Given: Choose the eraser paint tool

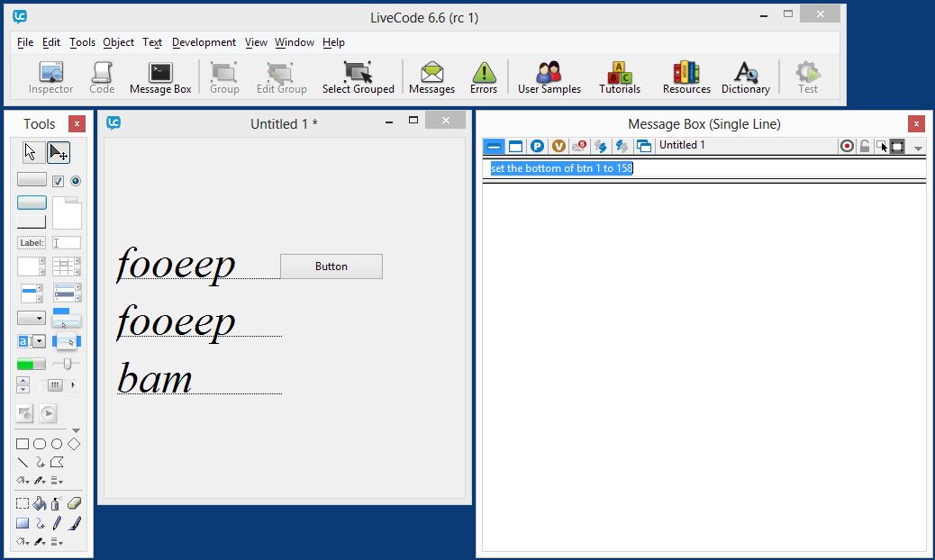Looking at the screenshot, I should [x=74, y=504].
